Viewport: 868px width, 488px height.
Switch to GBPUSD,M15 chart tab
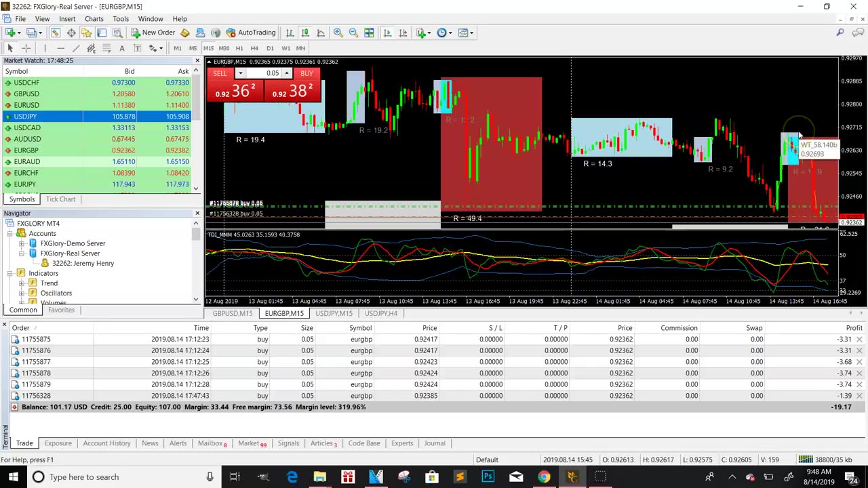[232, 314]
